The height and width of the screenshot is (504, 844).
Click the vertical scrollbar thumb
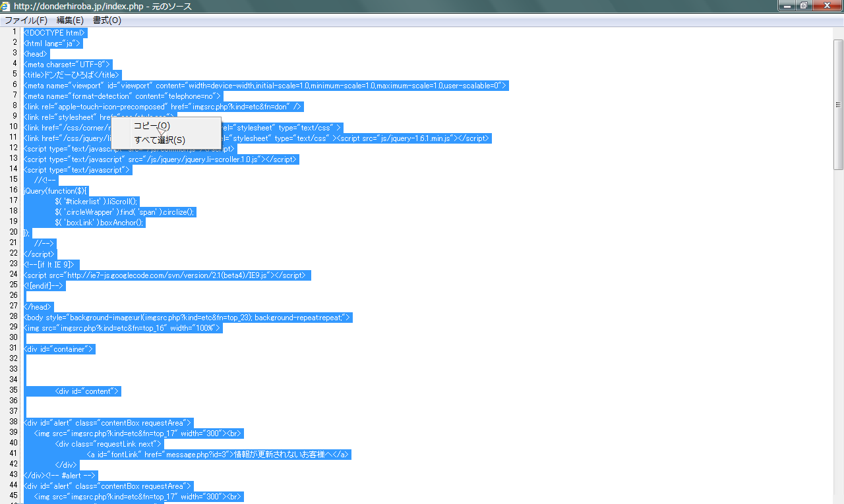pos(838,104)
